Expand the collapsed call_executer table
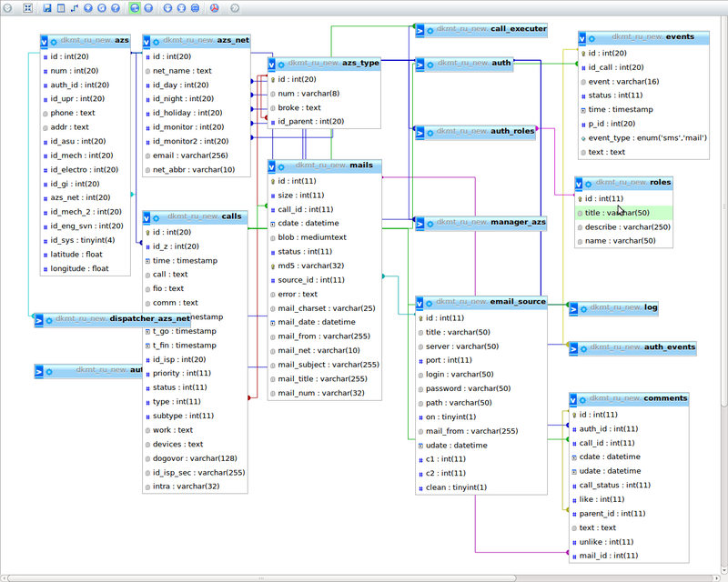 [420, 29]
